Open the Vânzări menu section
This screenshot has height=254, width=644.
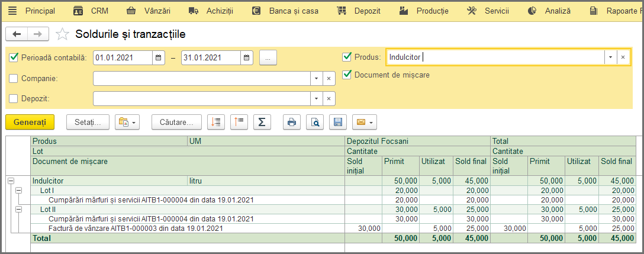[148, 11]
